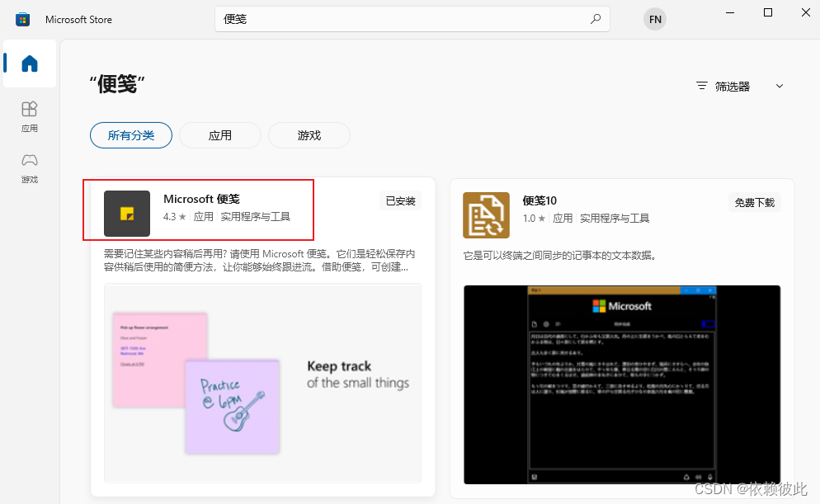Image resolution: width=820 pixels, height=504 pixels.
Task: Click the 免费下载 button for 便笺10
Action: pos(755,202)
